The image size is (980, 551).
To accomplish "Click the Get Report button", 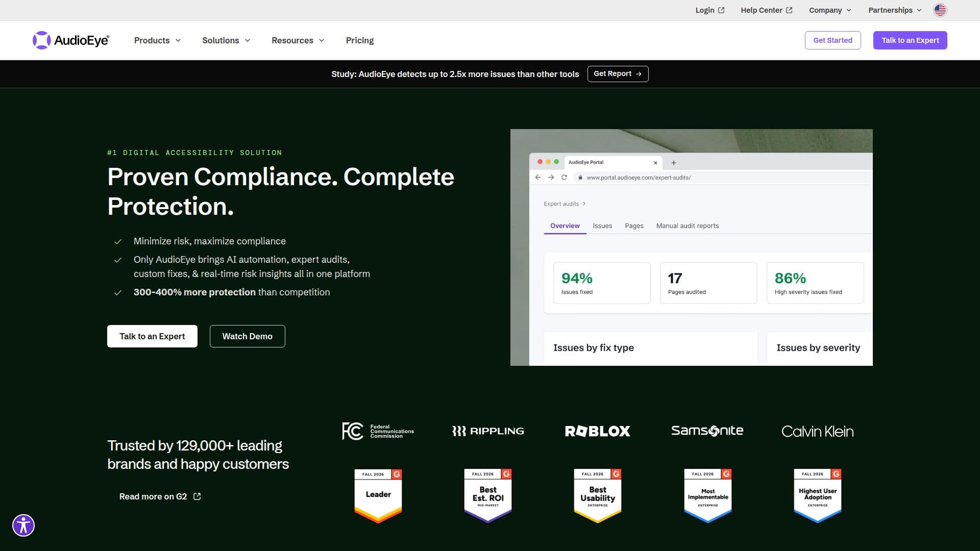I will pos(618,74).
